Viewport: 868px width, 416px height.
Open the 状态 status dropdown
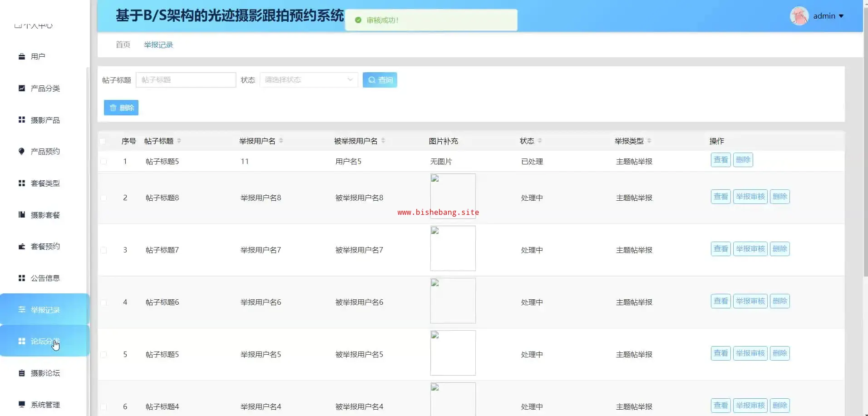point(309,80)
